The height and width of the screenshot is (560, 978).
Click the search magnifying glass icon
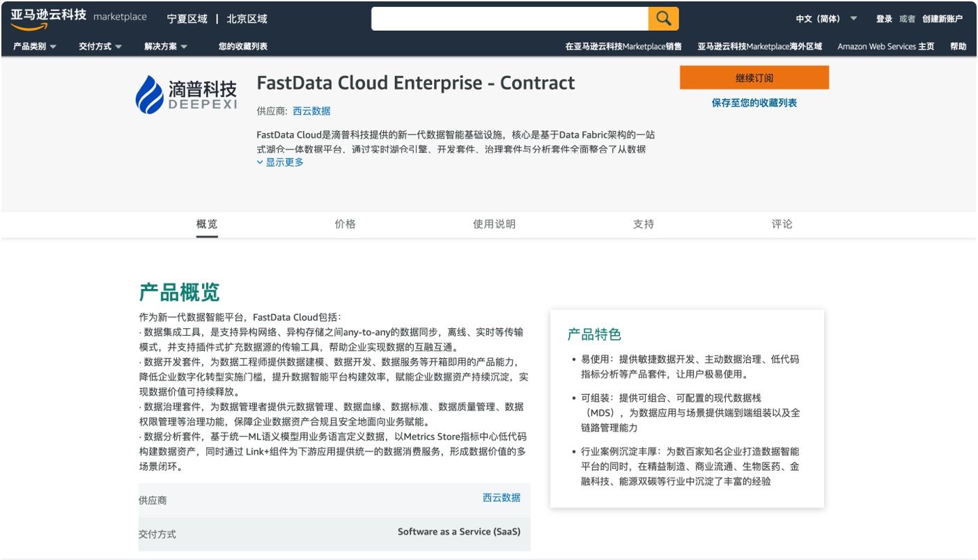click(x=662, y=18)
